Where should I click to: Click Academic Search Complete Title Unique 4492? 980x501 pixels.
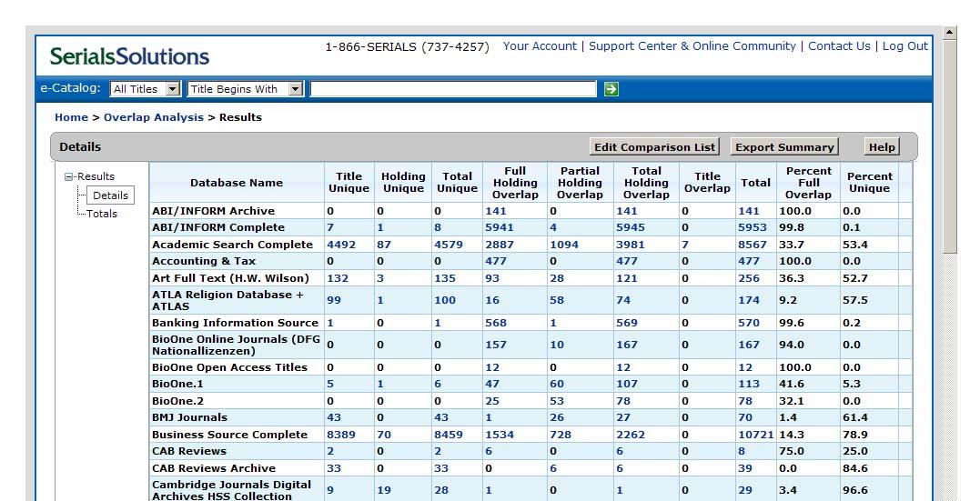click(x=341, y=245)
